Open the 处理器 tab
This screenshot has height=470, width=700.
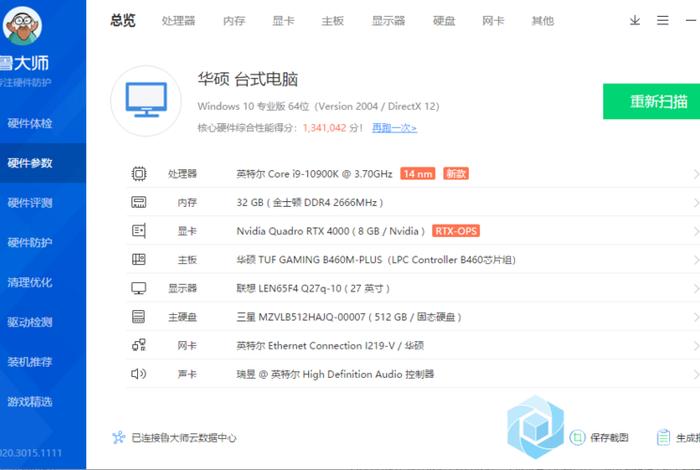(179, 21)
